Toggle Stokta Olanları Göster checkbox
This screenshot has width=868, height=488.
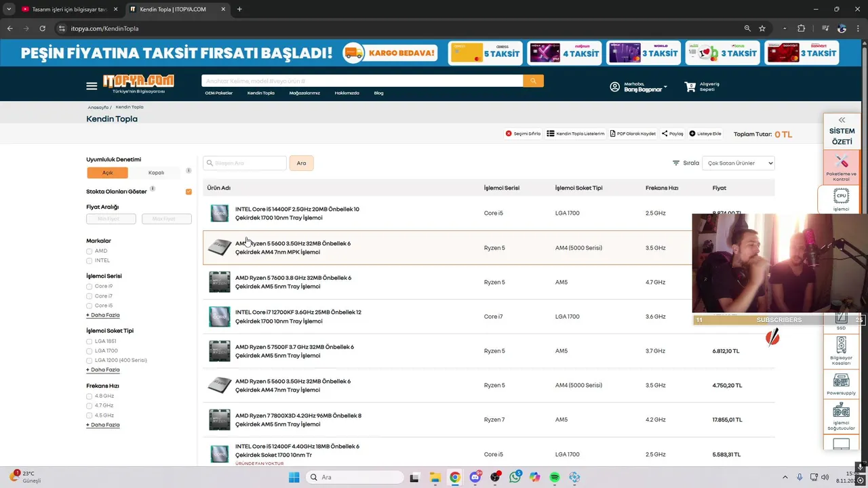coord(189,192)
